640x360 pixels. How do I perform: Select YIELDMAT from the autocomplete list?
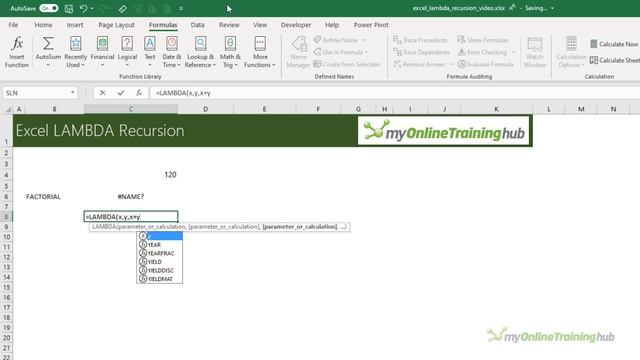point(160,279)
